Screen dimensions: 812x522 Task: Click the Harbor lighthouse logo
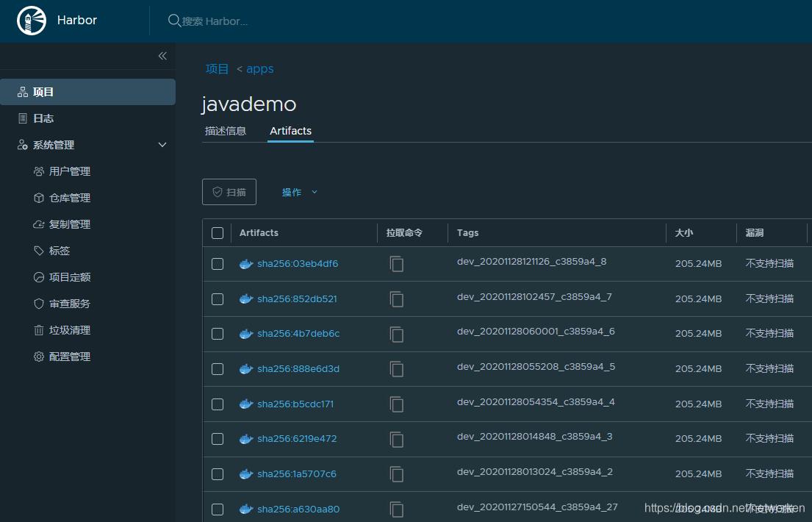32,21
